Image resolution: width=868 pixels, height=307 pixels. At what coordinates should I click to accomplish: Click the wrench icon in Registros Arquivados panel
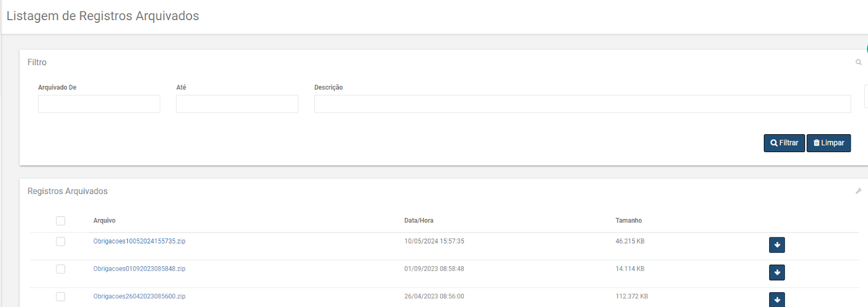click(x=858, y=191)
